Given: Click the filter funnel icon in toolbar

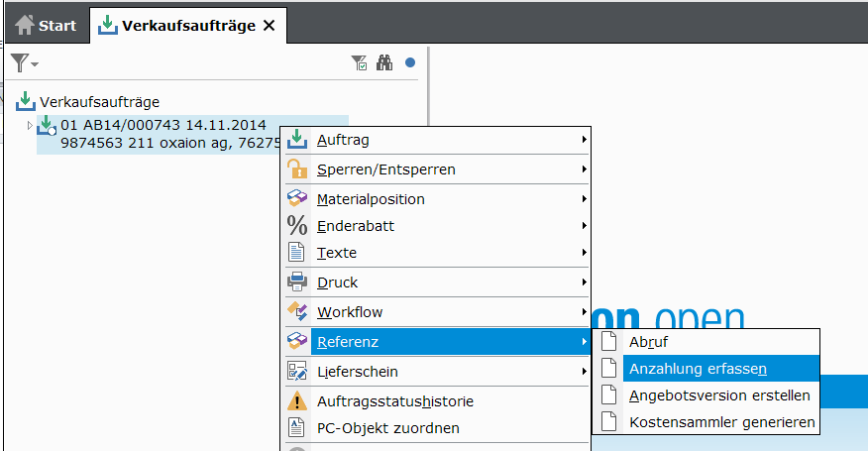Looking at the screenshot, I should pyautogui.click(x=19, y=62).
